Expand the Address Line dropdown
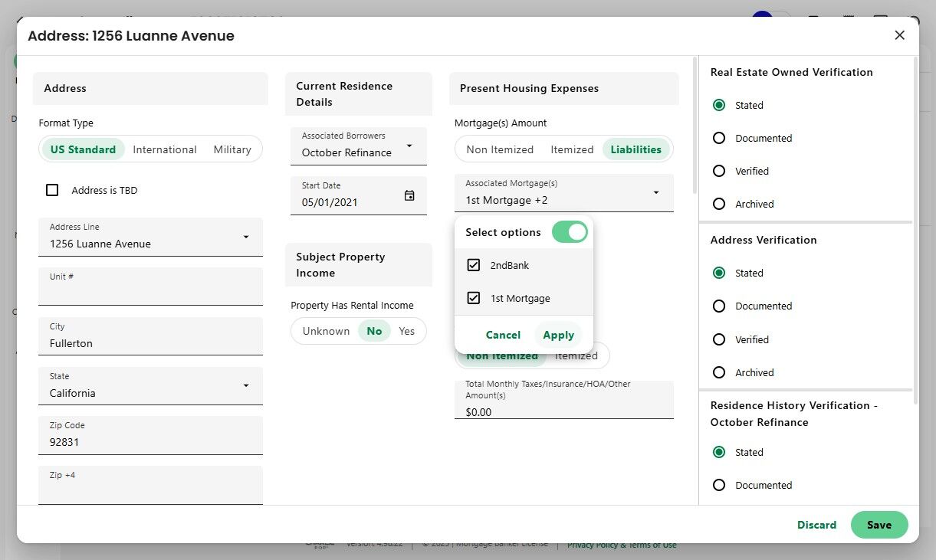Viewport: 936px width, 560px height. [245, 237]
